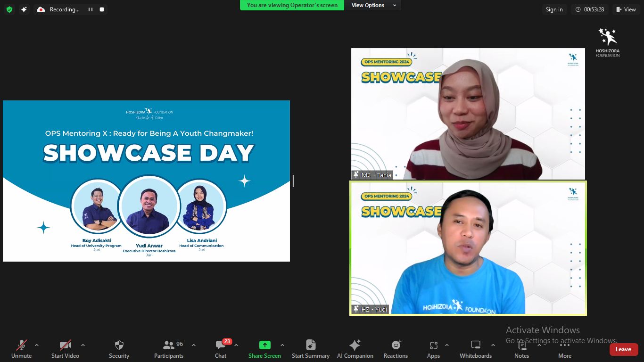644x362 pixels.
Task: Expand the Apps options arrow
Action: (447, 345)
